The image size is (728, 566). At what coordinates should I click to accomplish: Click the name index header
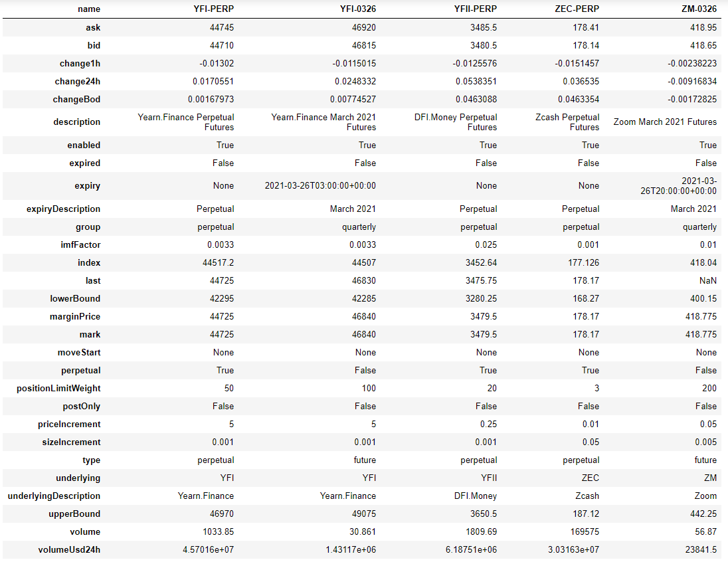tap(89, 9)
